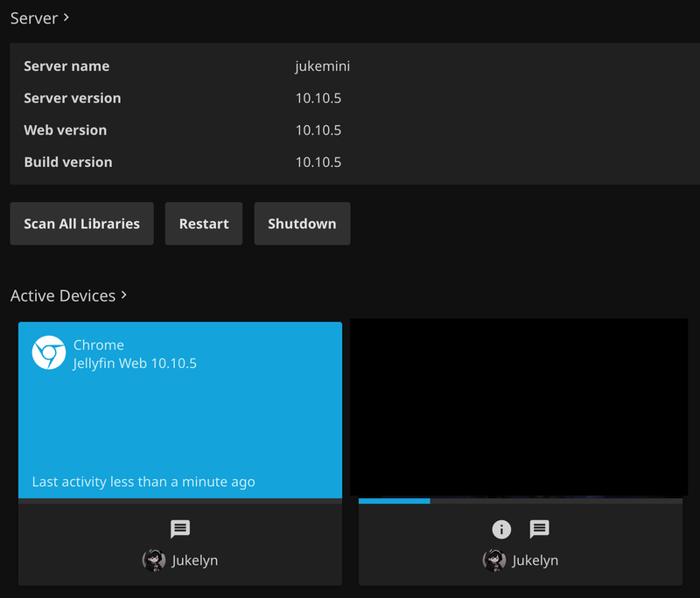Image resolution: width=700 pixels, height=598 pixels.
Task: Click the Chrome browser icon on device card
Action: pos(49,352)
